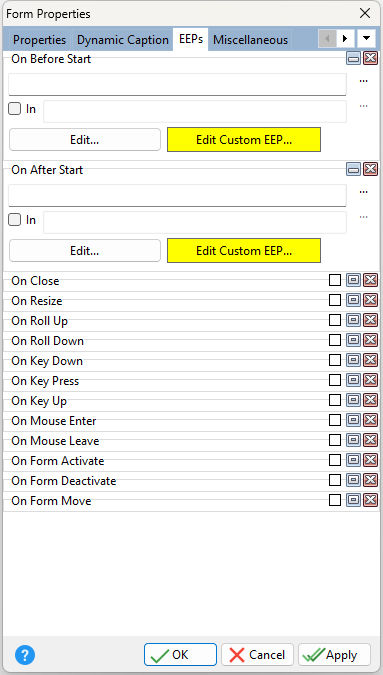The image size is (383, 675).
Task: Delete the On Before Start EEP
Action: [x=370, y=58]
